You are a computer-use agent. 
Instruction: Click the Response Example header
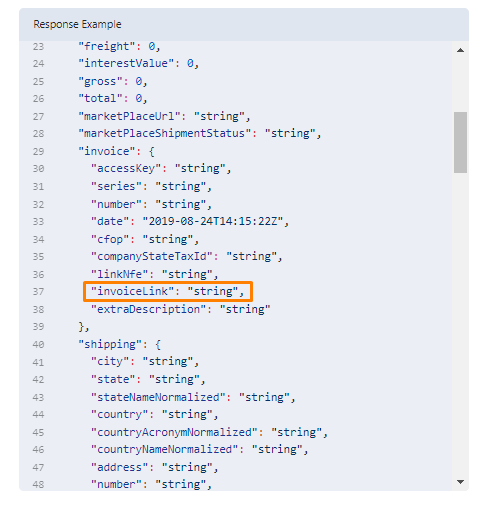[77, 24]
